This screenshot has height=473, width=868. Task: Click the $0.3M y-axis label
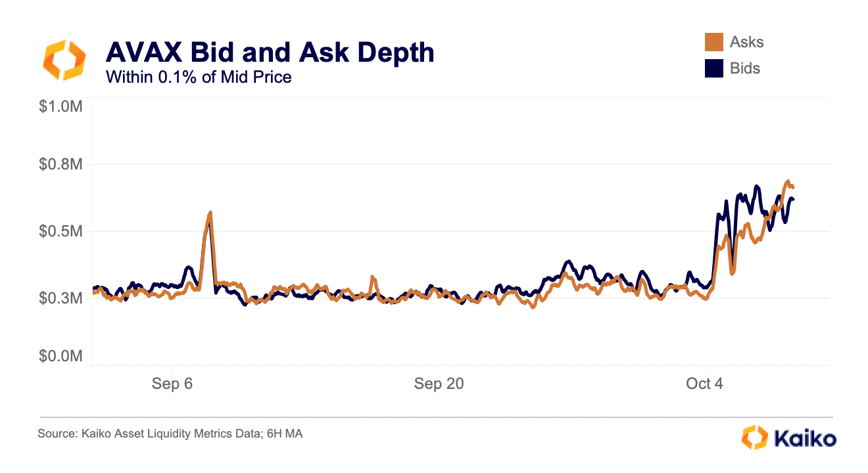point(60,298)
